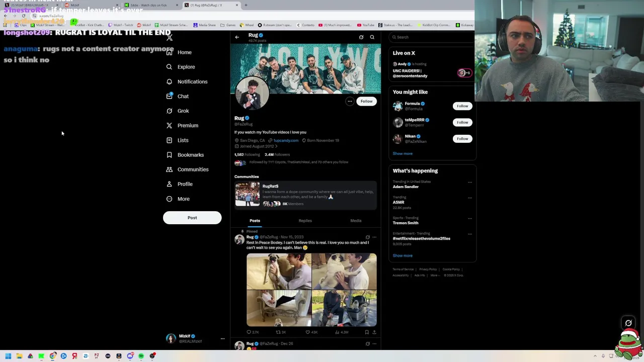Click Grok explain icon on pinned post

coord(367,237)
